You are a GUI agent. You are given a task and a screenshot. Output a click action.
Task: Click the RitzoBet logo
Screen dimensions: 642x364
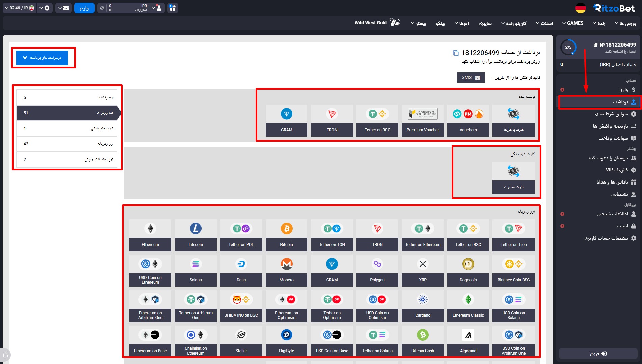coord(614,8)
